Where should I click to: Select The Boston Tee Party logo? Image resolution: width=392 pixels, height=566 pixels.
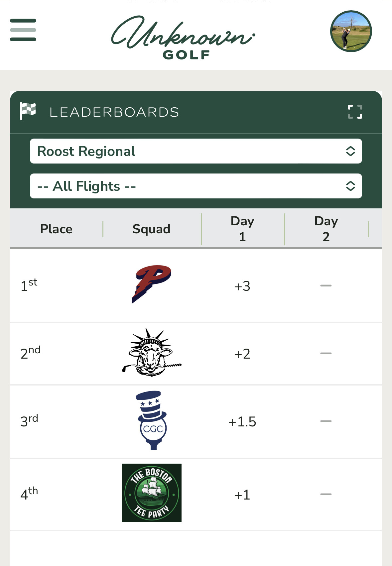tap(152, 493)
